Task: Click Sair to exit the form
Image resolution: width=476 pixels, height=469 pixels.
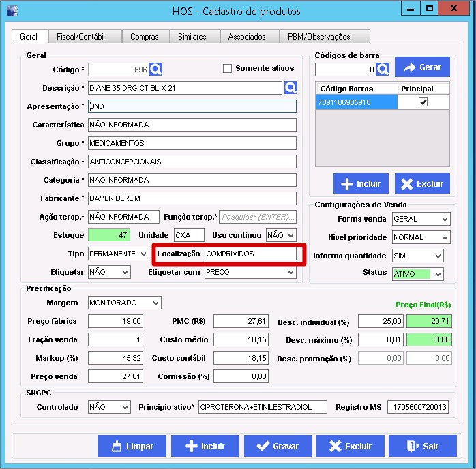Action: point(422,446)
